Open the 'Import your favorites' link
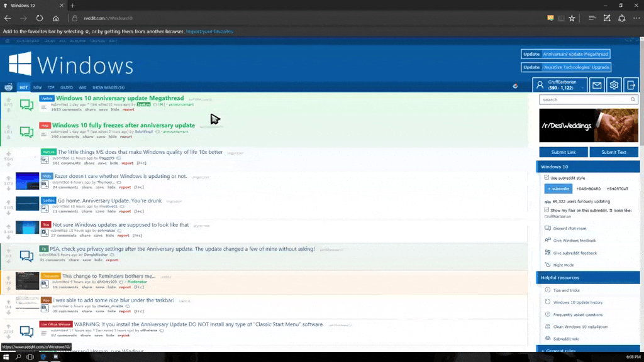 tap(209, 31)
